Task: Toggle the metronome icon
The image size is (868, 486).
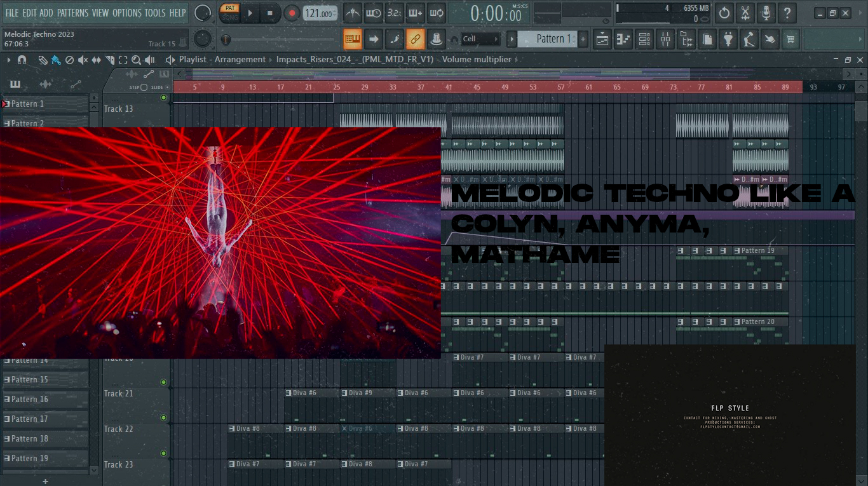Action: coord(353,13)
